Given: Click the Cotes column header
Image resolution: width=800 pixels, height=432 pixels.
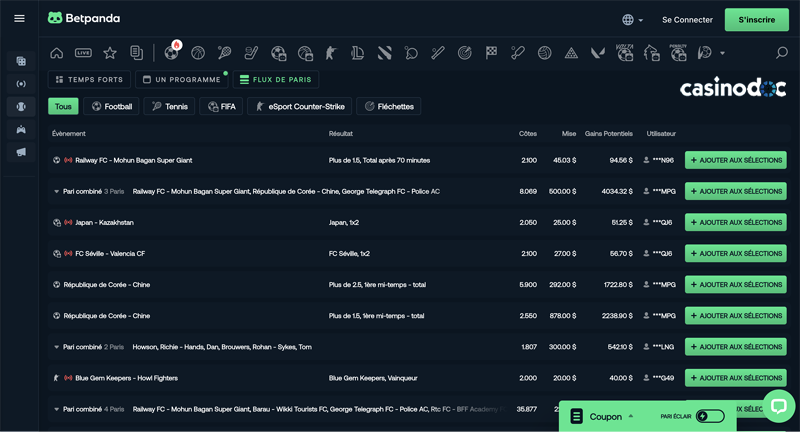Looking at the screenshot, I should (x=528, y=134).
